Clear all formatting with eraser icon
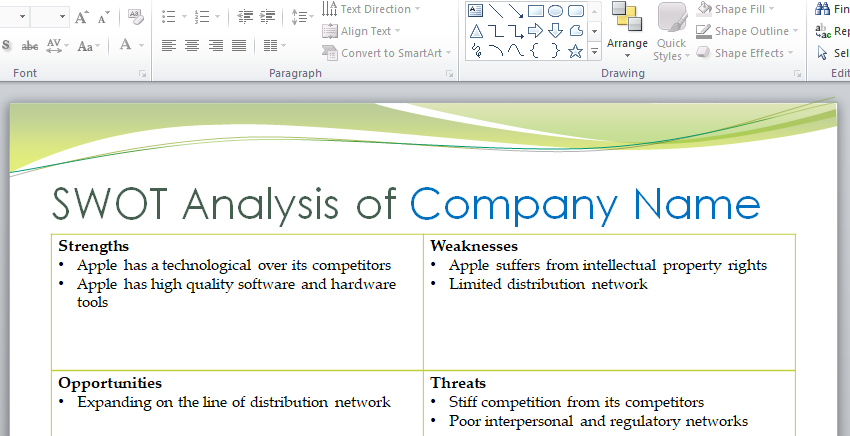Viewport: 850px width, 436px height. coord(136,17)
